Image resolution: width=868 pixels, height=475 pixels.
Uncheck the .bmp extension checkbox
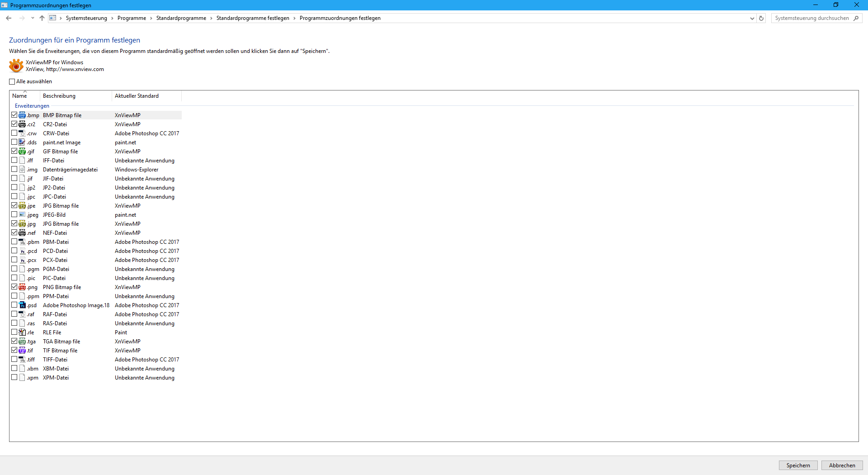[14, 115]
